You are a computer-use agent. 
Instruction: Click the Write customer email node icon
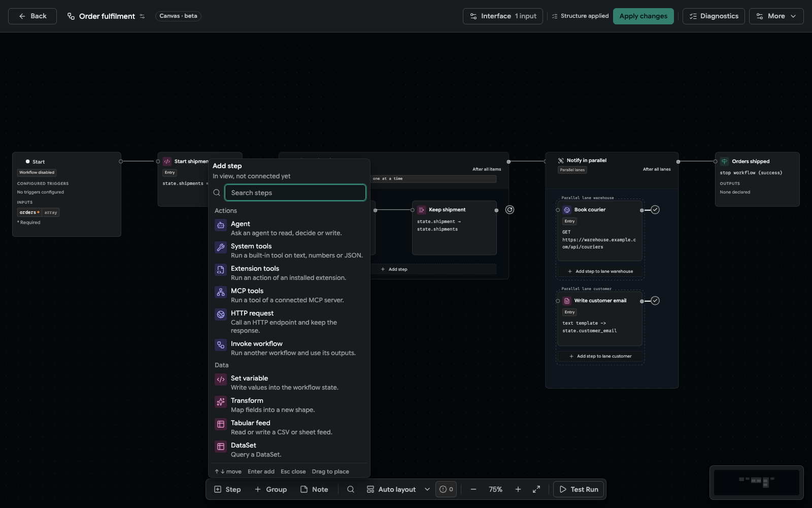[x=567, y=301]
